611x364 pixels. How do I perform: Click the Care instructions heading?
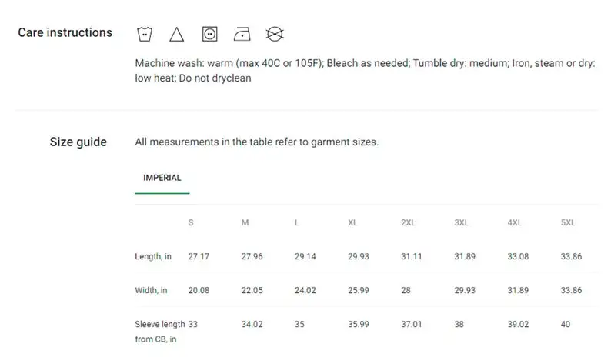[x=65, y=32]
